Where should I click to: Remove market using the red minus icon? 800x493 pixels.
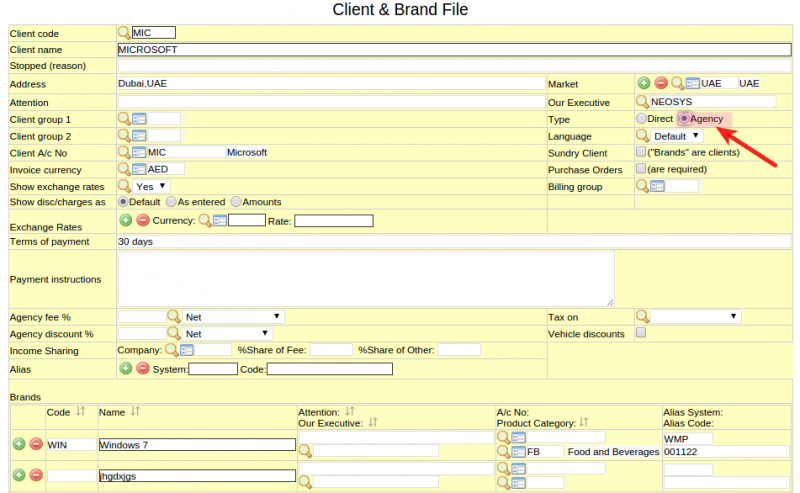[x=661, y=83]
